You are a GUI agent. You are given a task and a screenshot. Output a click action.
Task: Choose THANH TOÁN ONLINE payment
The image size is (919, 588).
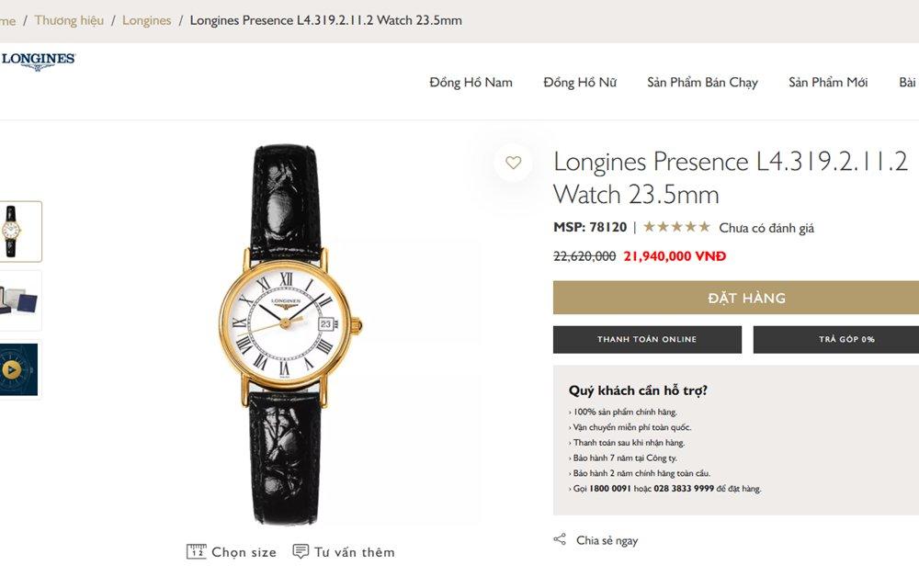[x=647, y=340]
